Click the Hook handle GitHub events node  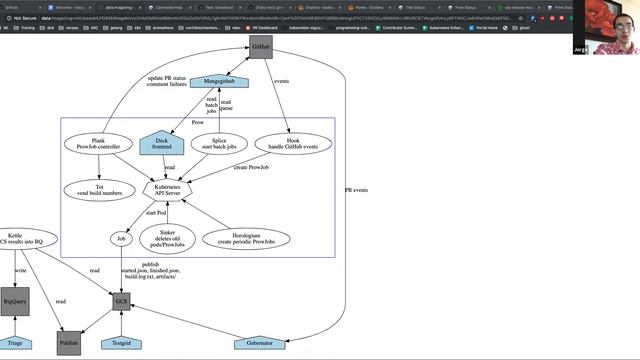pos(293,144)
